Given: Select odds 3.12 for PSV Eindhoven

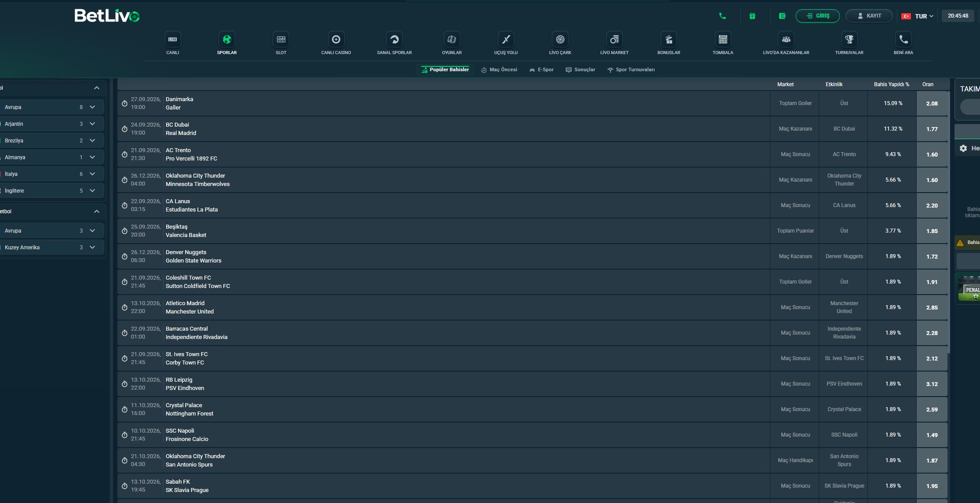Looking at the screenshot, I should click(x=932, y=384).
